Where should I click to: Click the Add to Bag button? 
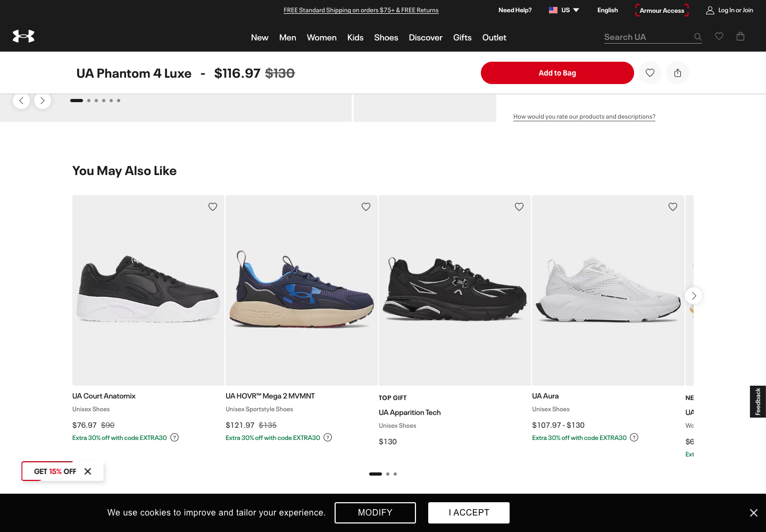[557, 73]
